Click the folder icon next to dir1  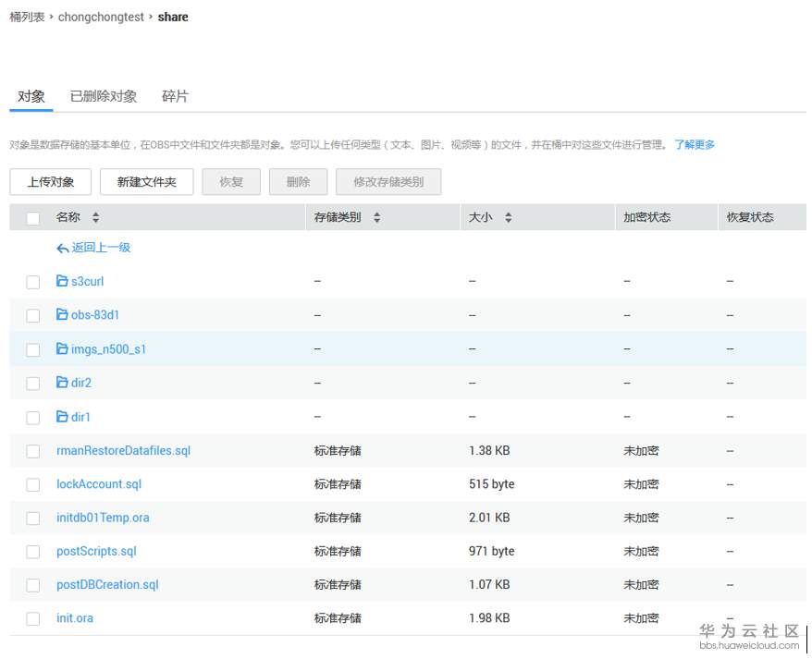tap(60, 417)
